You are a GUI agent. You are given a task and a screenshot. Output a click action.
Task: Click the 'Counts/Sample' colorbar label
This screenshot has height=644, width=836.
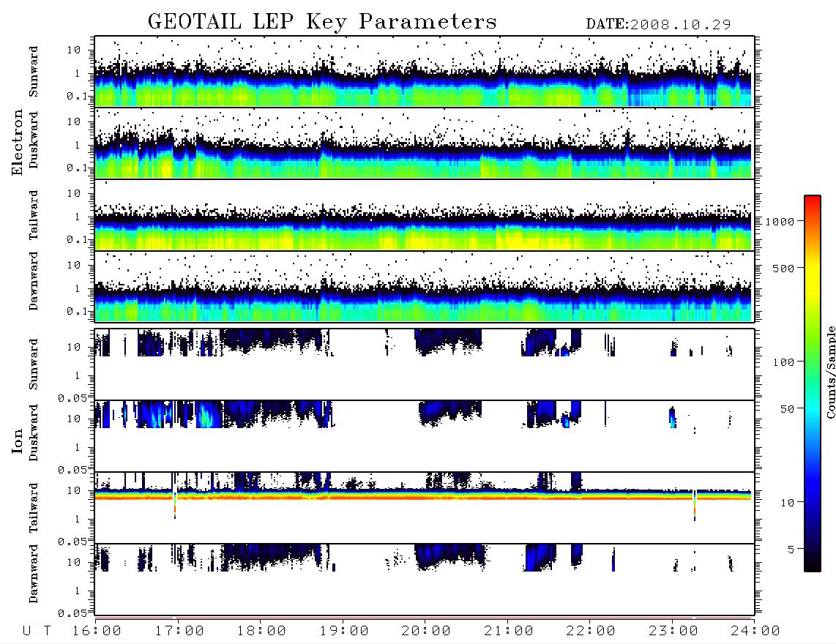pos(830,372)
